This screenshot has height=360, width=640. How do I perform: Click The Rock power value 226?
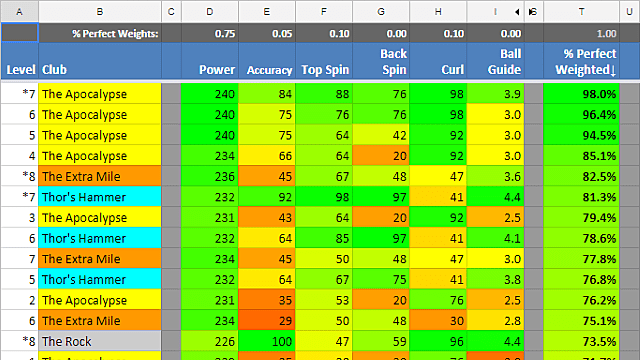(x=210, y=341)
